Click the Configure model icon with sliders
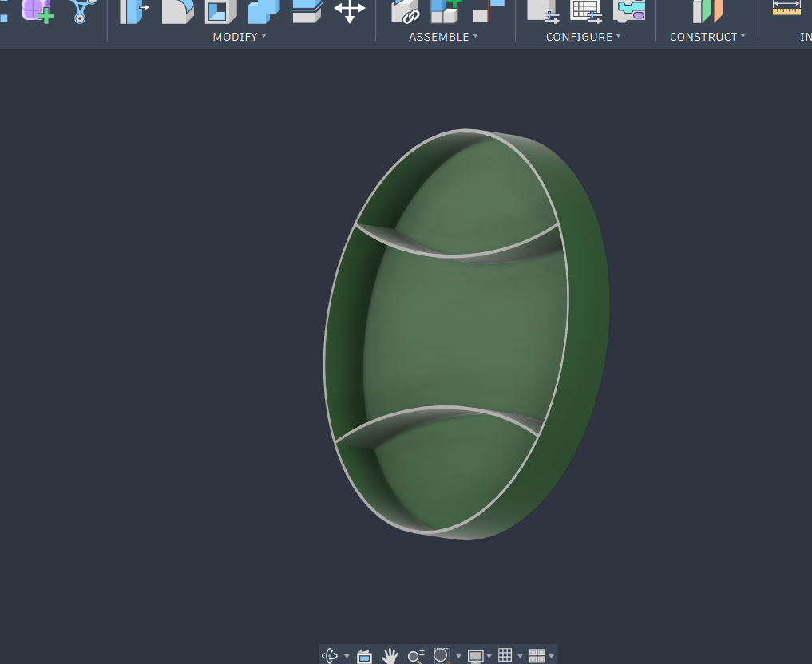This screenshot has width=812, height=664. pyautogui.click(x=543, y=11)
